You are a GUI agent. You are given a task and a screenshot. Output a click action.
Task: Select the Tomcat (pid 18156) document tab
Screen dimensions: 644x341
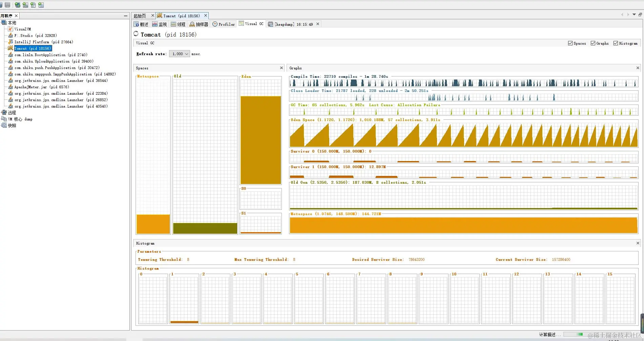click(x=182, y=16)
